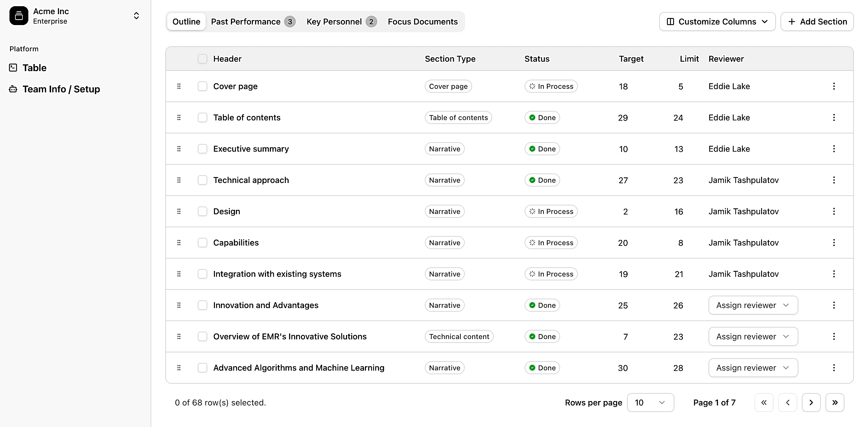Check the Capabilities row checkbox
The image size is (868, 427).
[203, 243]
